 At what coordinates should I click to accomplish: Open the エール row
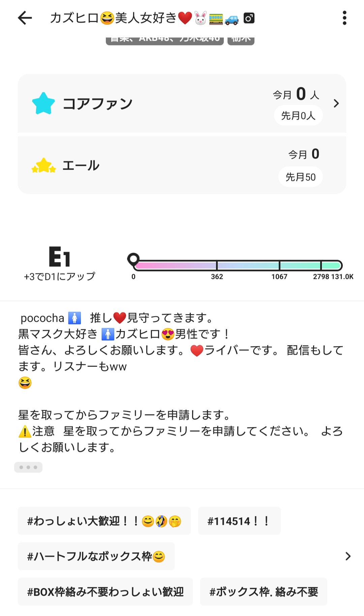182,165
